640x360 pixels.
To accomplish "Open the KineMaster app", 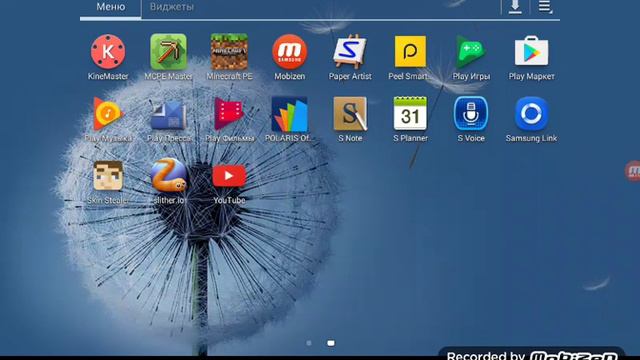I will coord(108,52).
